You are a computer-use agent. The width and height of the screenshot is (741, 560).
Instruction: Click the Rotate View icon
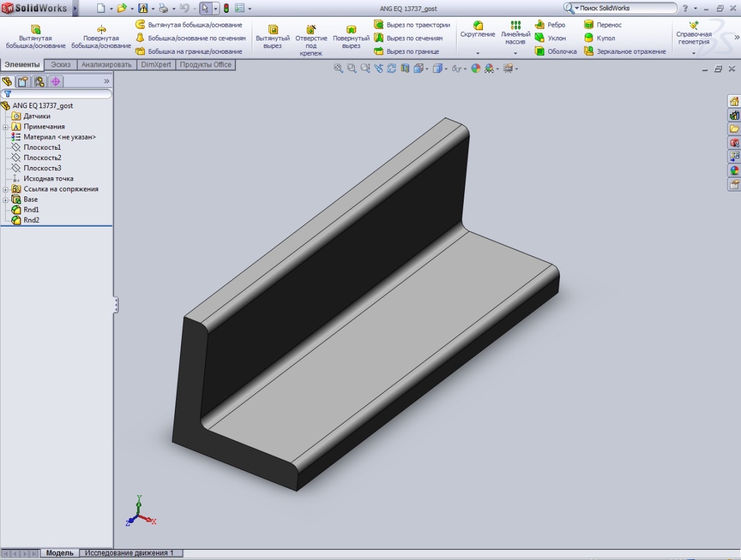tap(392, 68)
